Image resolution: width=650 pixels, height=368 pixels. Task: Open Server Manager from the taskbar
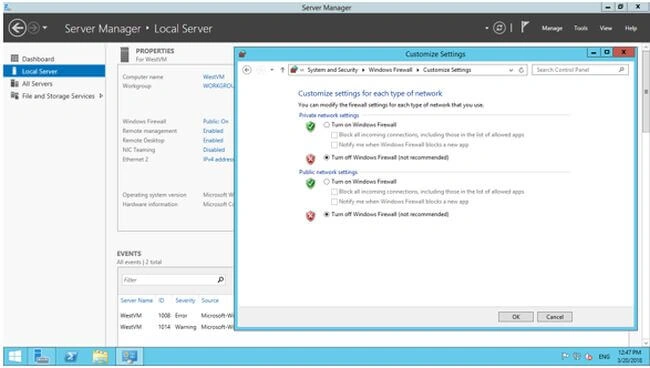(x=41, y=356)
